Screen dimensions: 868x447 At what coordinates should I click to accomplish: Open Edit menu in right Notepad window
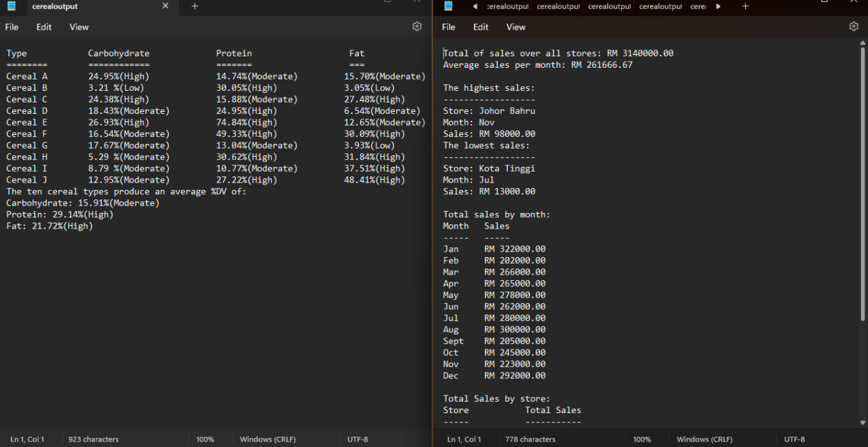(481, 27)
